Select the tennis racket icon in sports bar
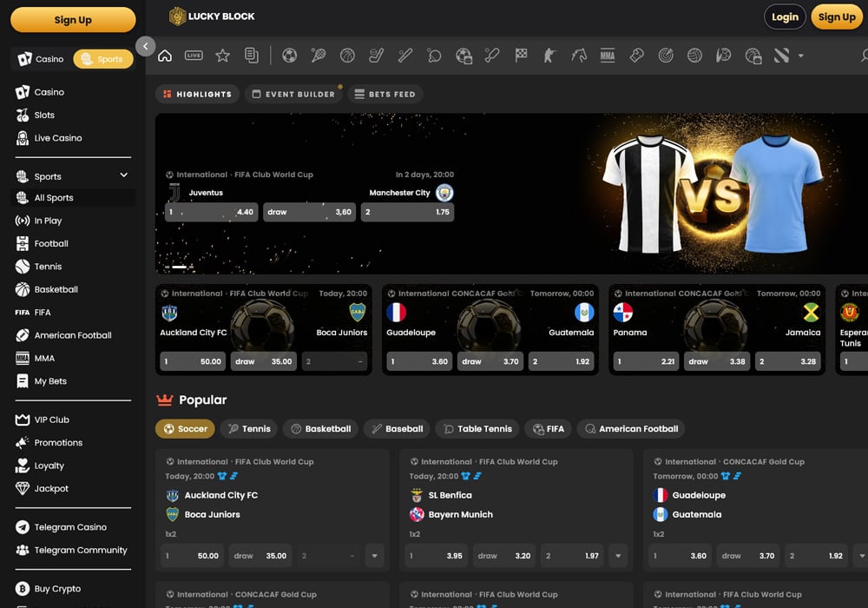The image size is (868, 608). 319,56
